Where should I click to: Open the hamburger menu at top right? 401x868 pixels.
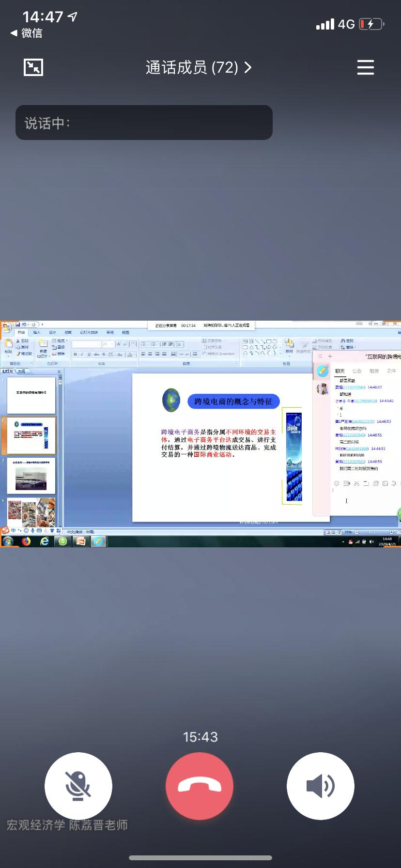[x=365, y=67]
